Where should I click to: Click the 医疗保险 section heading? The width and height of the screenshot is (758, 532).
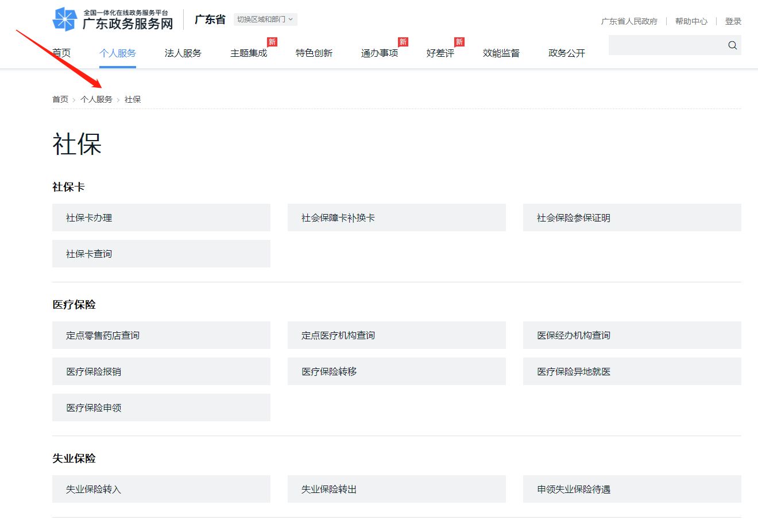[x=74, y=305]
